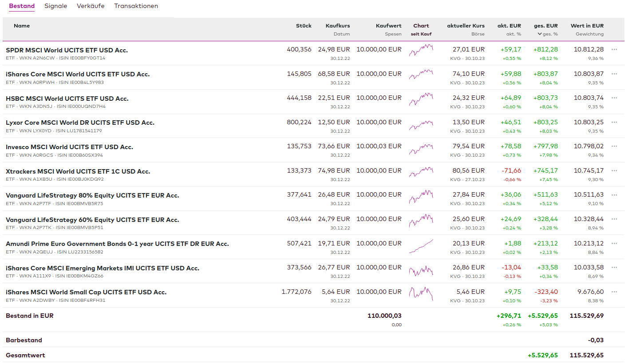Open SPDR MSCI World UCITS ETF link

coord(67,50)
